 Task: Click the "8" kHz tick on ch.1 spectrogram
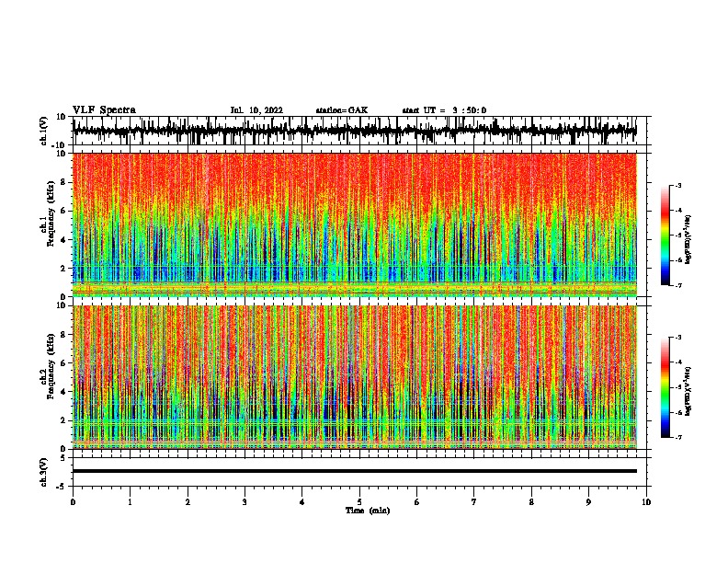tap(63, 182)
